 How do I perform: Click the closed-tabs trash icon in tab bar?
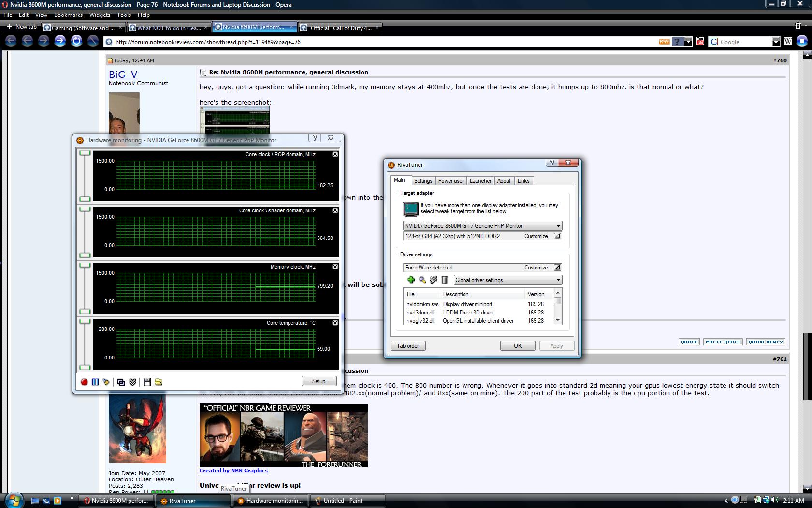(798, 26)
